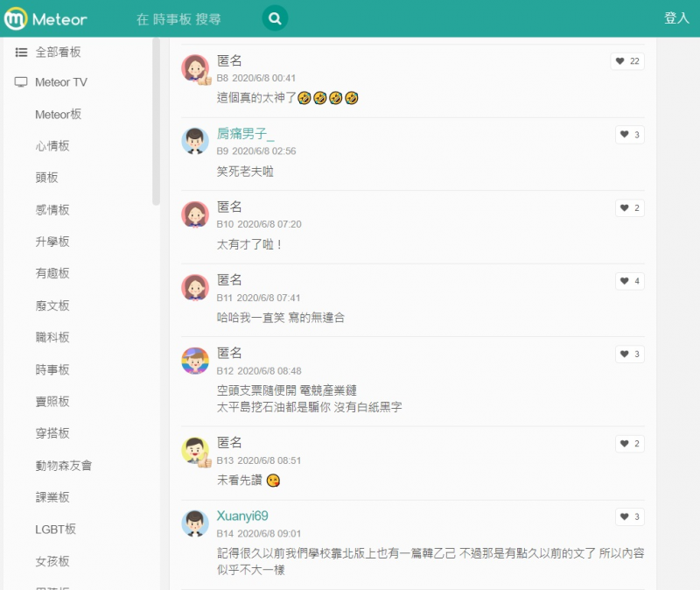The image size is (700, 590).
Task: Click 登入 to log in
Action: point(676,18)
